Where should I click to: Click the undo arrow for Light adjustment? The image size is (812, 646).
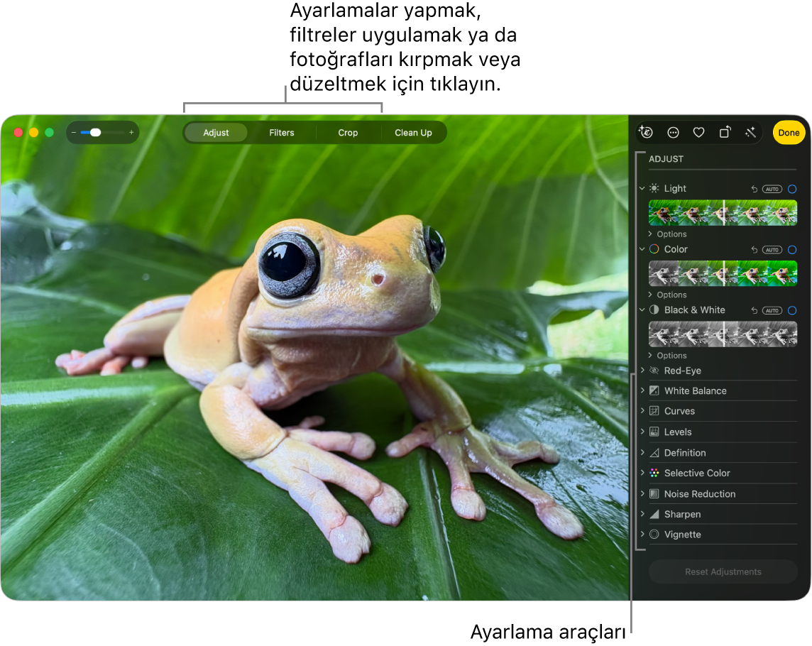click(754, 190)
